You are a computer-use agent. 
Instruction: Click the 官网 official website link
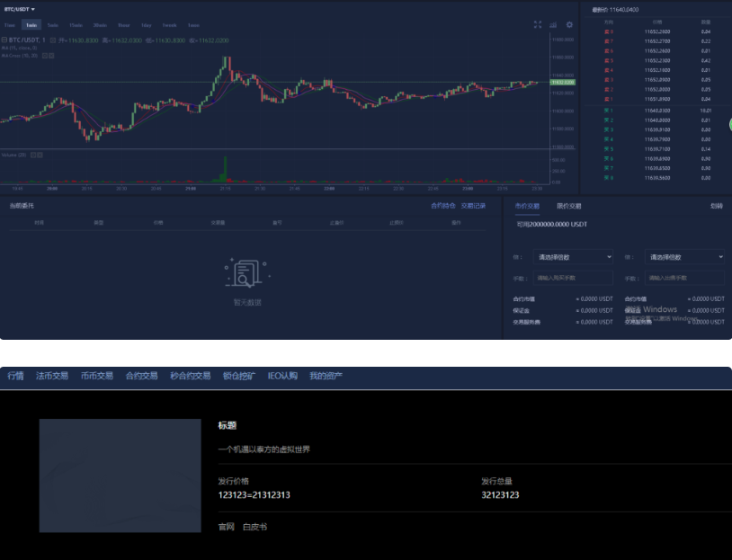coord(227,527)
